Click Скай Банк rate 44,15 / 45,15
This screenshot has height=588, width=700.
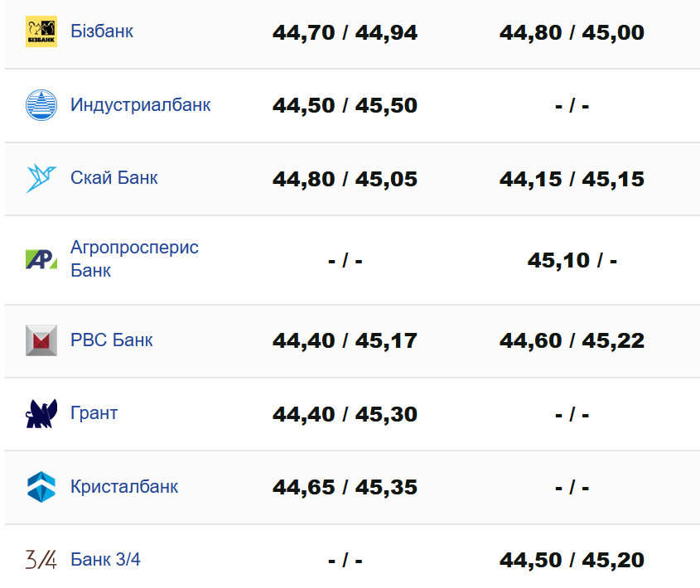coord(572,180)
